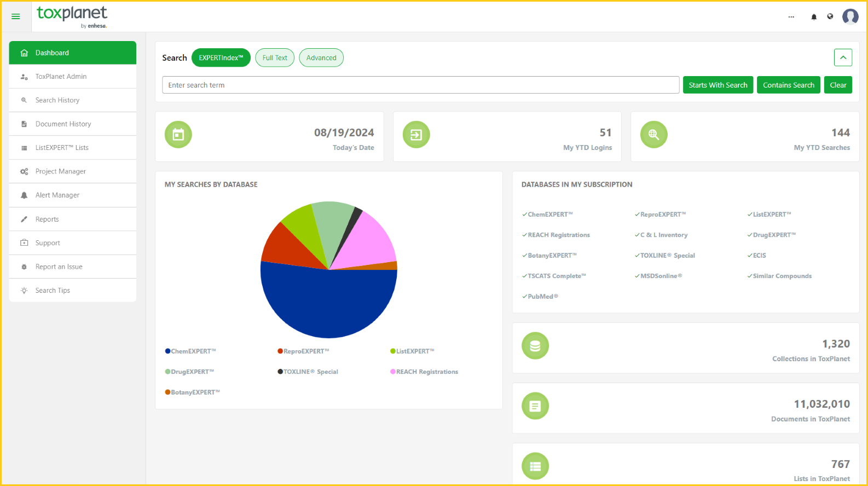Click the ChemEXPERT blue legend dot

click(168, 351)
